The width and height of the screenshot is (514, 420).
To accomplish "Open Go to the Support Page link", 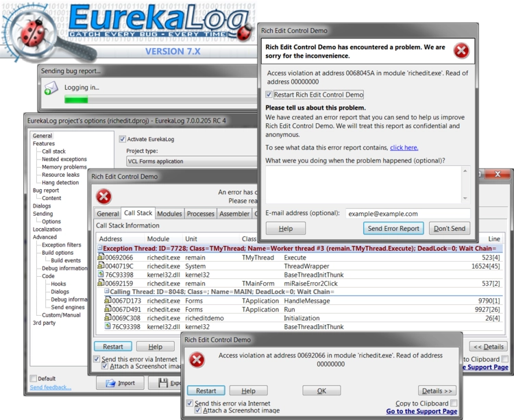I will [421, 411].
